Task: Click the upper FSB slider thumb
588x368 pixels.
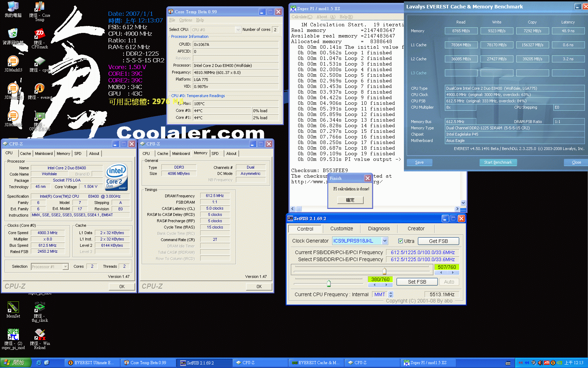Action: click(x=384, y=271)
